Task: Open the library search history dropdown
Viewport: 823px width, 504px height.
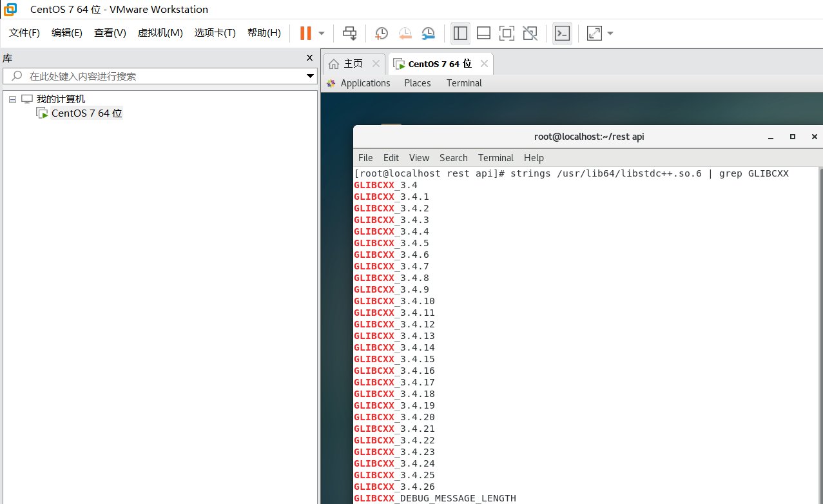Action: 310,76
